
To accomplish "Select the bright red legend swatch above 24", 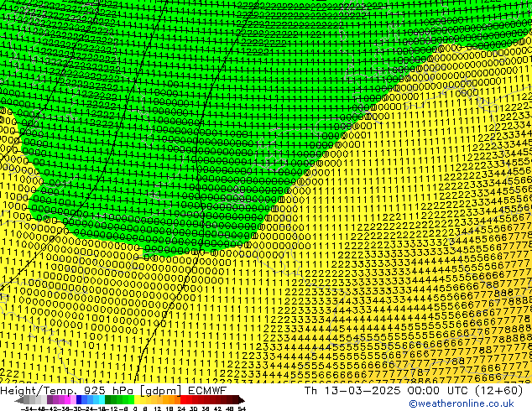I will coord(183,399).
